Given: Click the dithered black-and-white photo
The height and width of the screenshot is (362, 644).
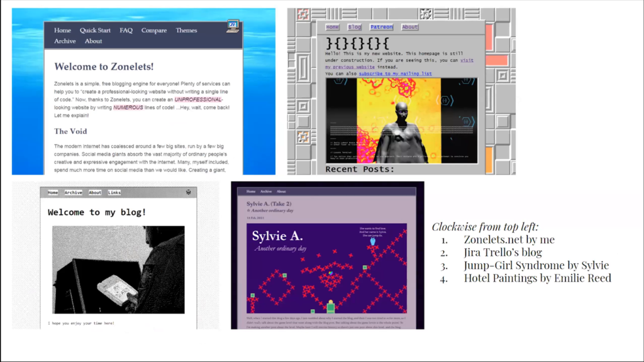Looking at the screenshot, I should [118, 270].
